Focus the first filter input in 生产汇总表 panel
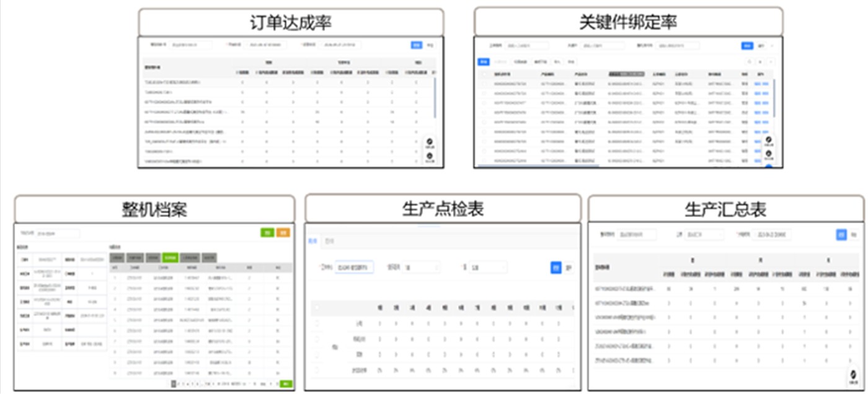The image size is (868, 394). (x=637, y=235)
